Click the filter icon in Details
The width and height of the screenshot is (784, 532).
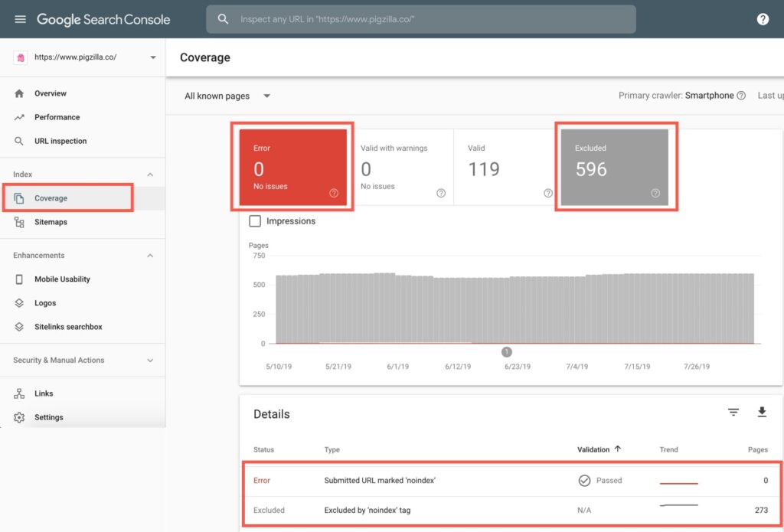coord(733,413)
